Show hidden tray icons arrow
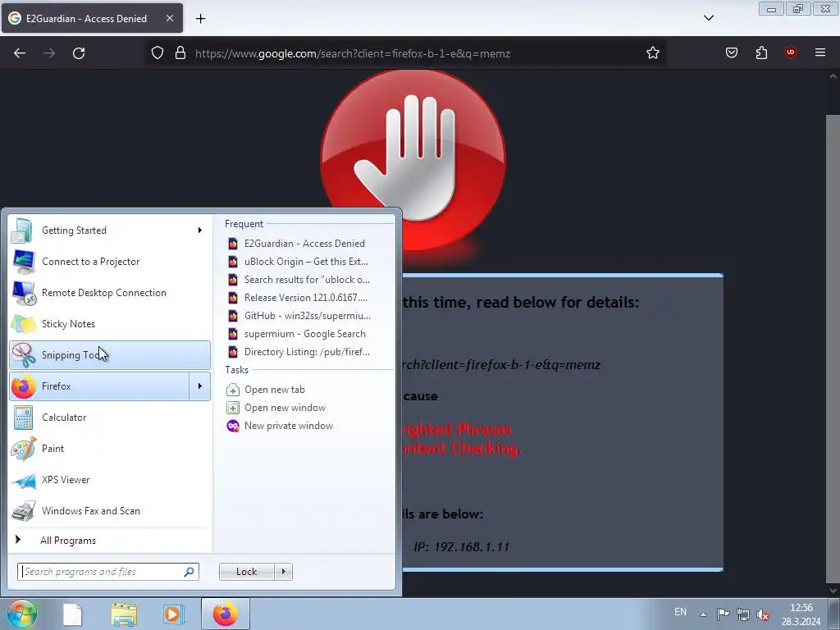 click(x=703, y=614)
